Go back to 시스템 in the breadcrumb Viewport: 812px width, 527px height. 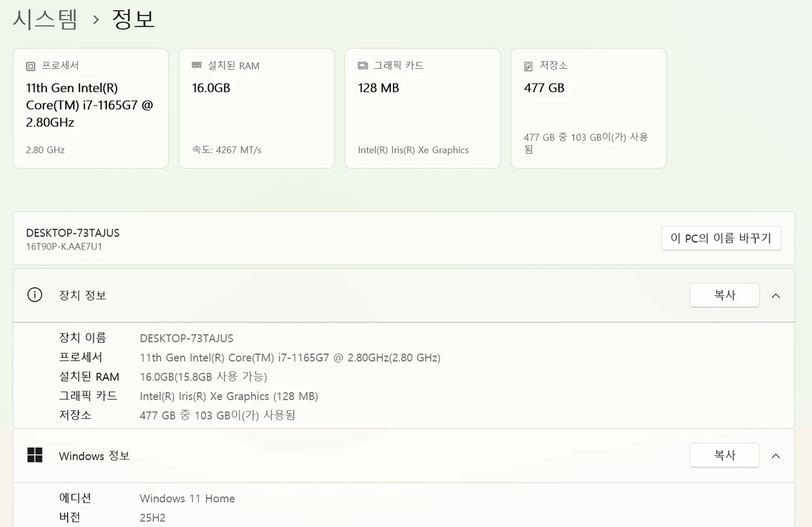click(x=45, y=19)
